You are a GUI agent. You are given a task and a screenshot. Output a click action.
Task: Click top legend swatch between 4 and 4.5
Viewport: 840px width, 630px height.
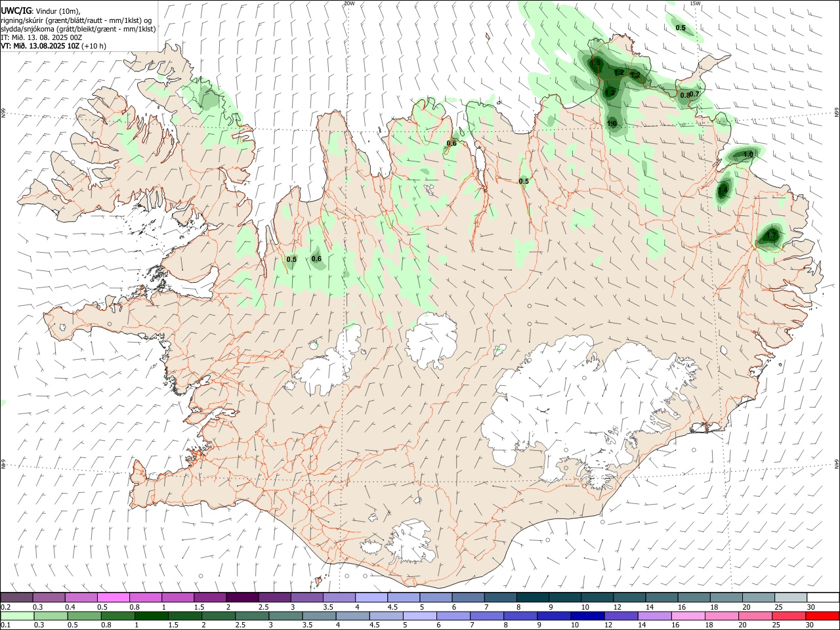coord(371,597)
